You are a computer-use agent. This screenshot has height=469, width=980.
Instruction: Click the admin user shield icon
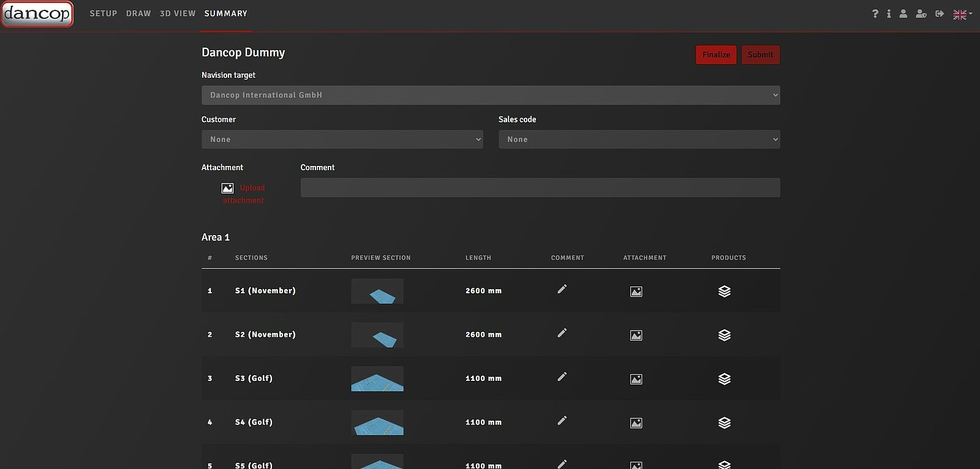coord(921,13)
